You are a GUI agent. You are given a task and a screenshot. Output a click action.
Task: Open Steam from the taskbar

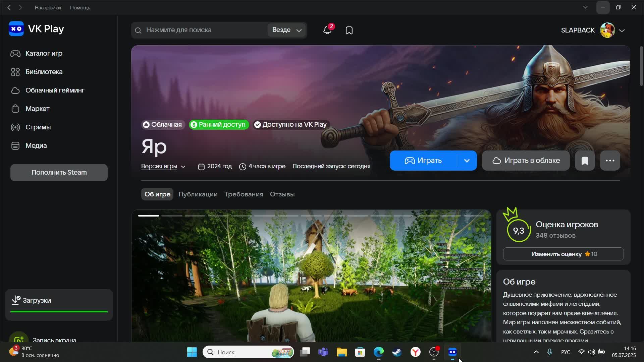point(397,352)
